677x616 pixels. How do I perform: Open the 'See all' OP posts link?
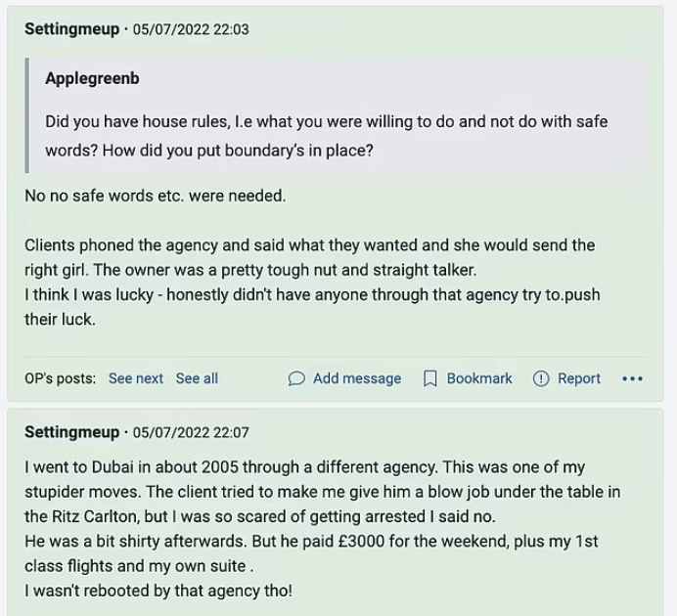click(197, 378)
